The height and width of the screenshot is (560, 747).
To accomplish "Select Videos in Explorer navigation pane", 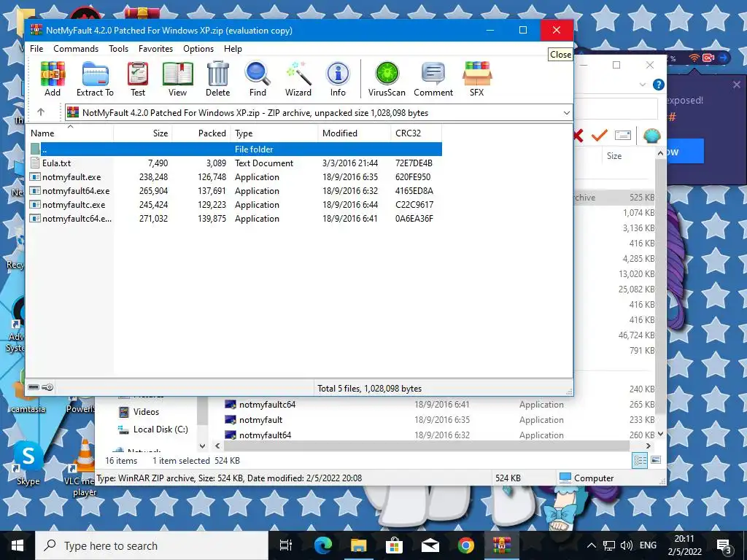I will click(146, 412).
